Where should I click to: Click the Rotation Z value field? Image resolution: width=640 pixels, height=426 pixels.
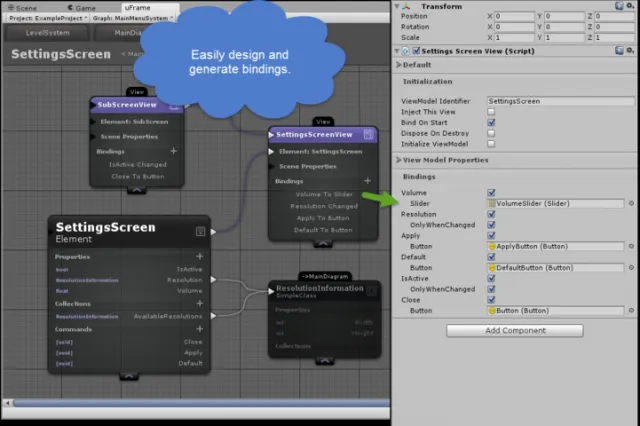point(614,27)
